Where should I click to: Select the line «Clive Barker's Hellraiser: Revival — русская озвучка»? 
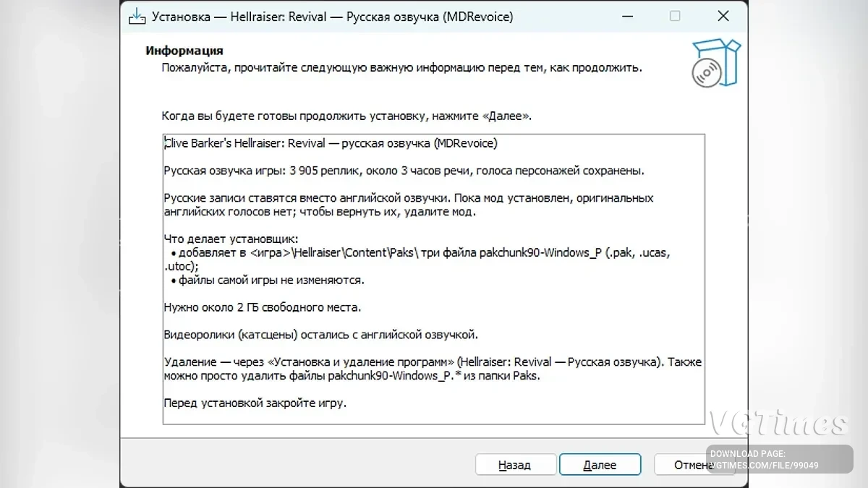coord(331,143)
